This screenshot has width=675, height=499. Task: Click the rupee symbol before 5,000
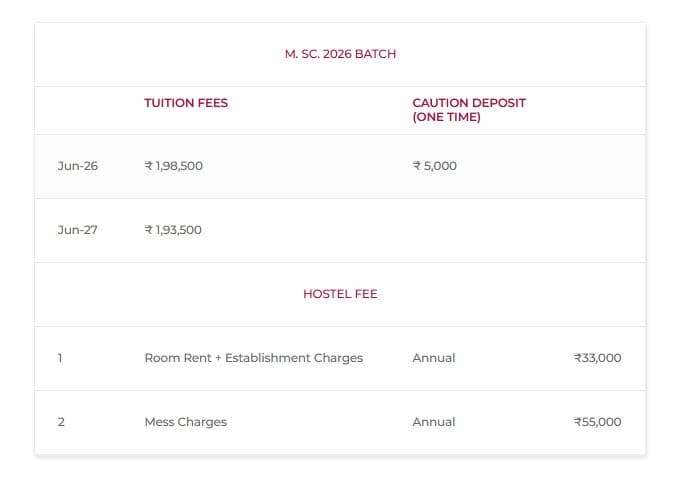pos(417,166)
